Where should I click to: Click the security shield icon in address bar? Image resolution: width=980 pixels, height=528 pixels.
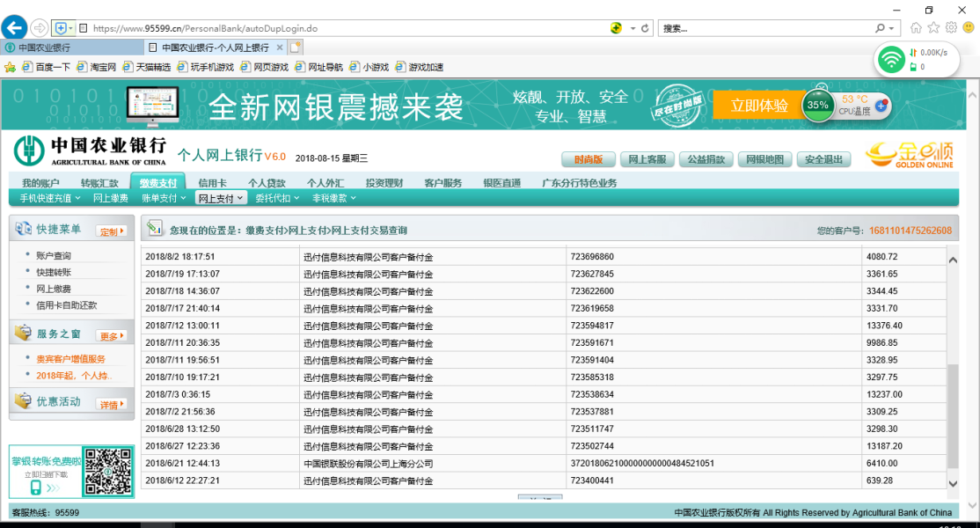point(61,28)
